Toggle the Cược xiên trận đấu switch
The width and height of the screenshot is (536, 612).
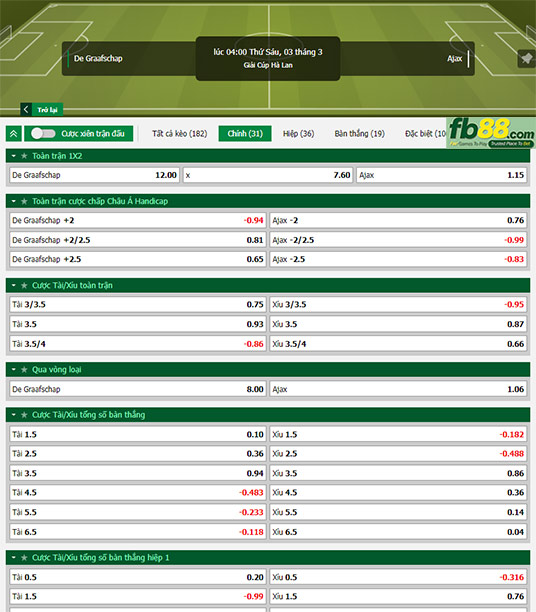(x=43, y=134)
